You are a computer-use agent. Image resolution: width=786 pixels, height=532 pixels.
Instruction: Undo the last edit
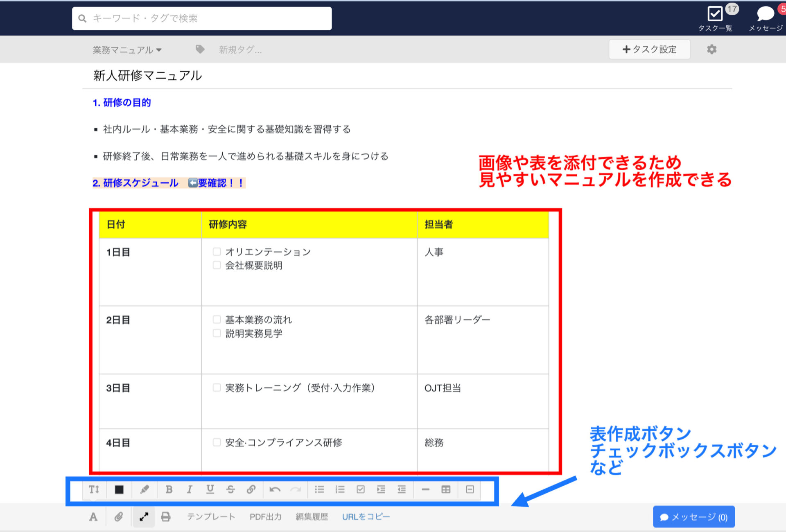pyautogui.click(x=274, y=489)
